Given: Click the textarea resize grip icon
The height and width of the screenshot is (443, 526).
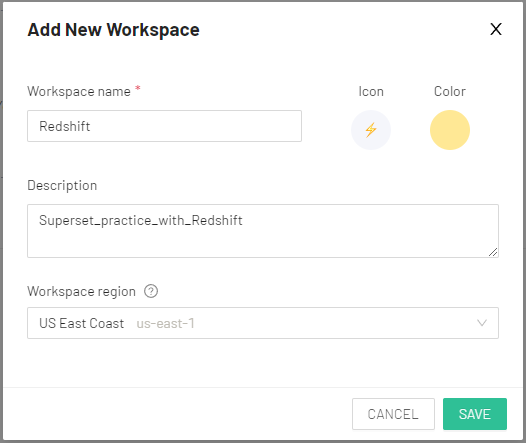Looking at the screenshot, I should [493, 252].
